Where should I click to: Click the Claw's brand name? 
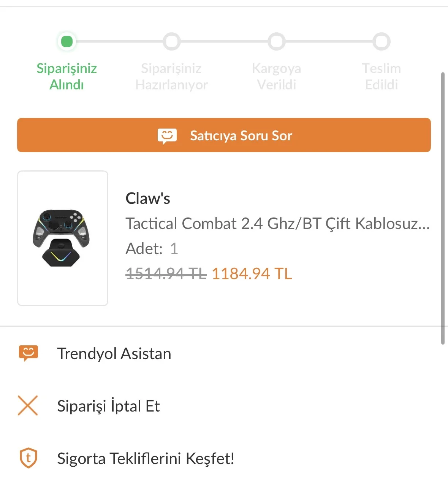(148, 199)
